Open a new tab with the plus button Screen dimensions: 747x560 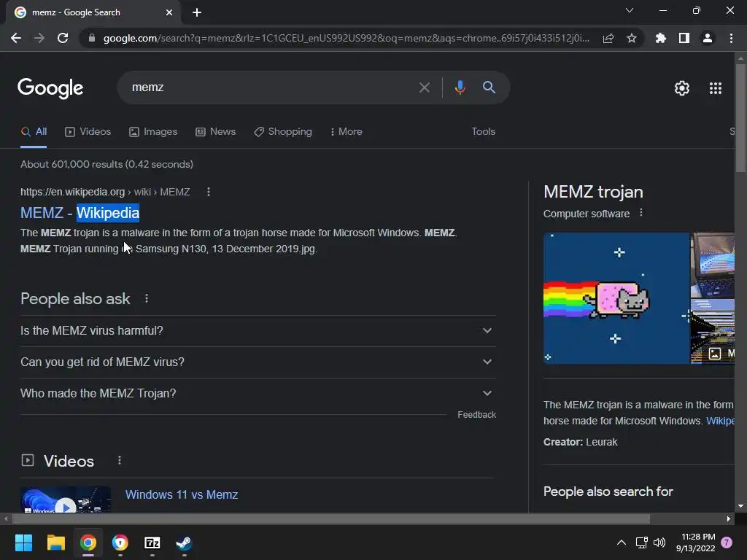[197, 12]
